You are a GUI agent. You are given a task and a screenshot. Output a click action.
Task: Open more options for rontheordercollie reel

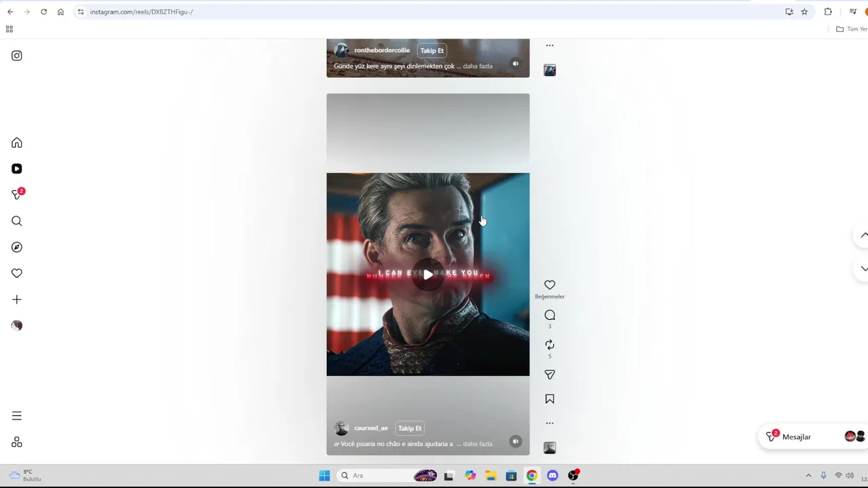[x=550, y=45]
